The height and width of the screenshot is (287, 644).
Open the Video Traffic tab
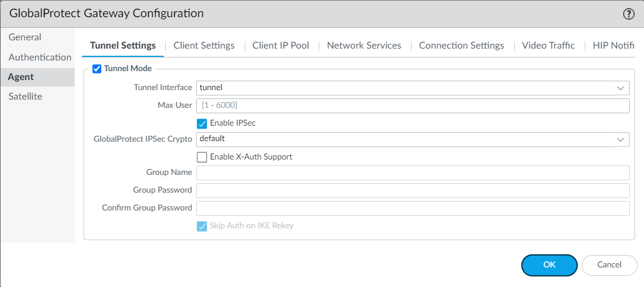click(548, 46)
